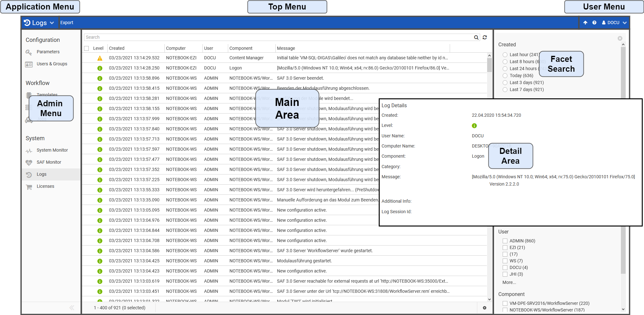
Task: Click the System Monitor icon
Action: pos(29,151)
